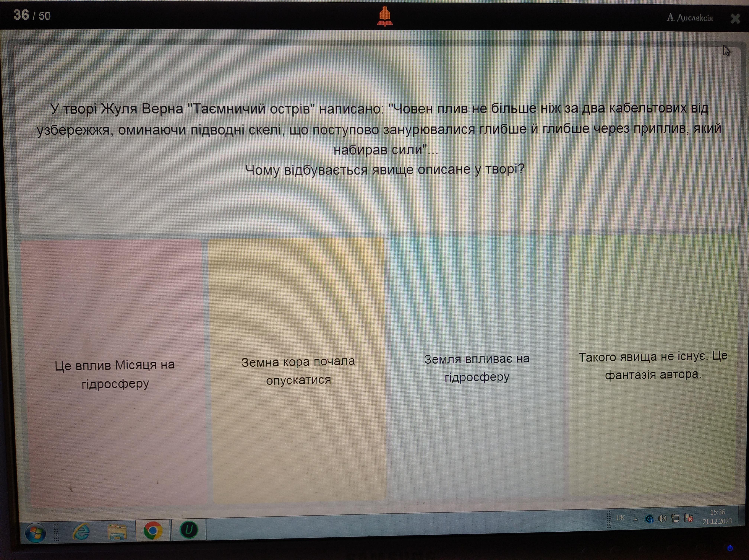Click the blue circular tray app icon
The width and height of the screenshot is (749, 560).
pos(649,519)
